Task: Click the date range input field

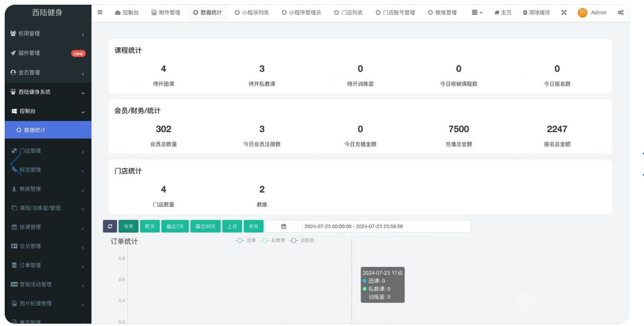Action: 387,226
